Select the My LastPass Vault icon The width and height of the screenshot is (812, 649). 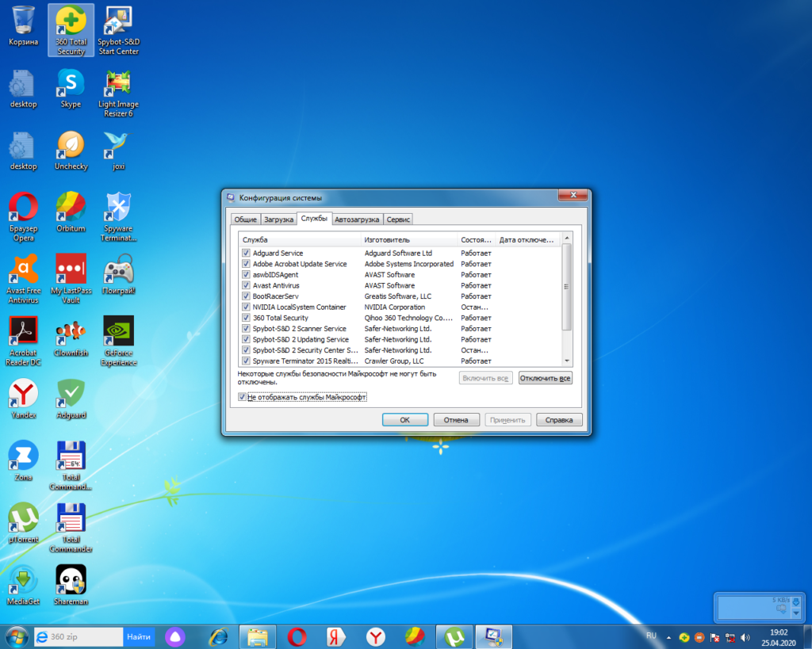coord(71,278)
